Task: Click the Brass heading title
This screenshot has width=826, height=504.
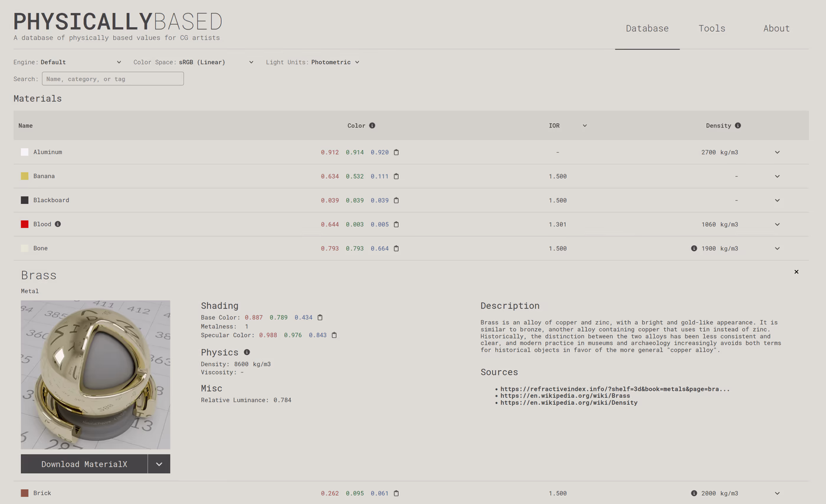Action: coord(39,275)
